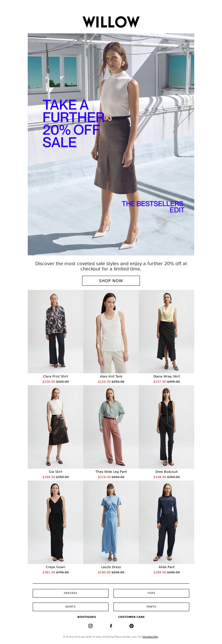Open the Instagram icon
The width and height of the screenshot is (222, 644).
[90, 626]
